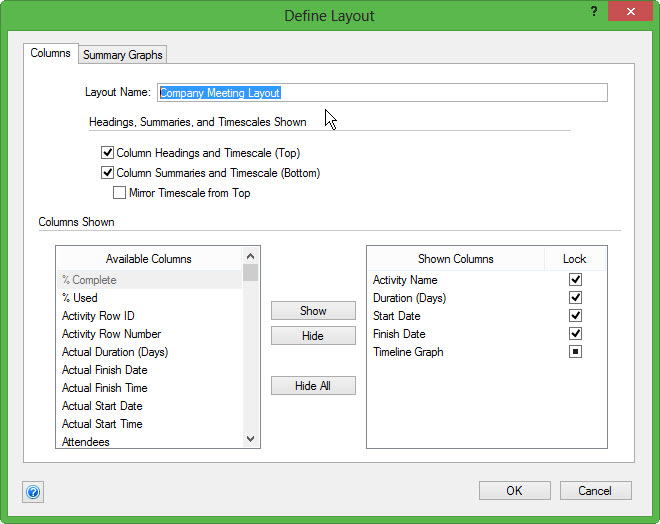660x524 pixels.
Task: Select Actual Finish Date in Available Columns
Action: pos(104,370)
